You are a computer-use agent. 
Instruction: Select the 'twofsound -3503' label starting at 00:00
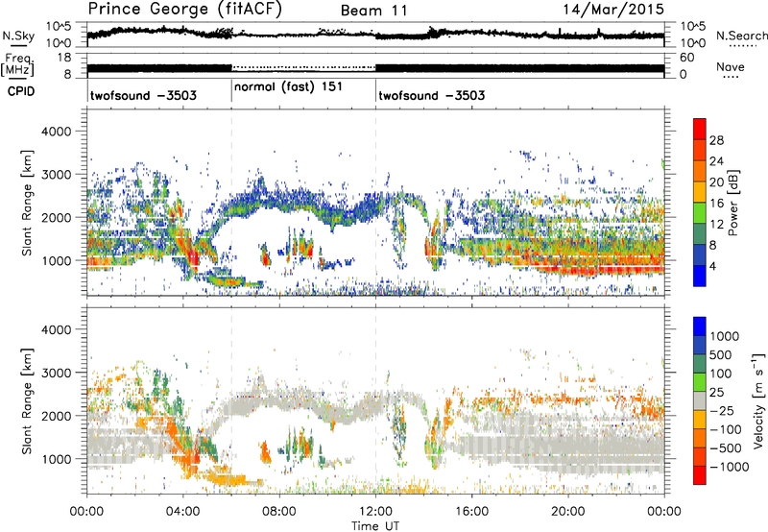143,95
